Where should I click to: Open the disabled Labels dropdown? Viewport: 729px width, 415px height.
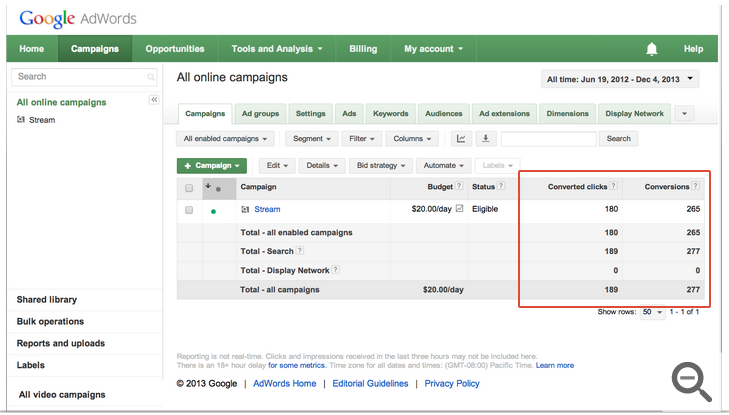pos(497,165)
